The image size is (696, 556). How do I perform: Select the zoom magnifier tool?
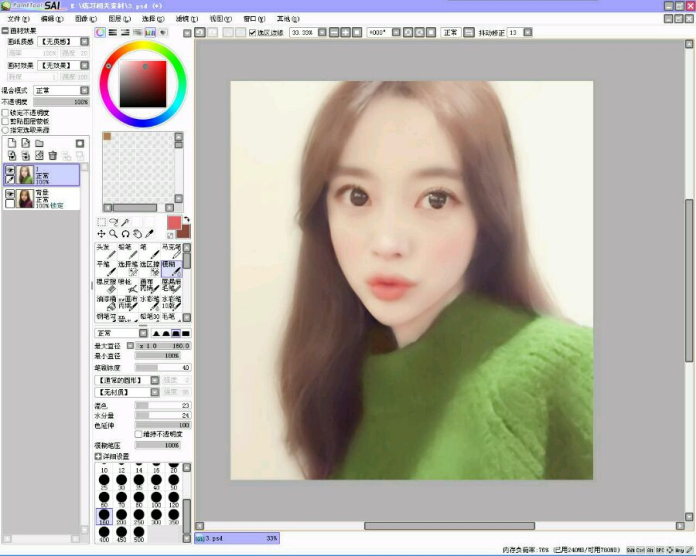tap(114, 234)
